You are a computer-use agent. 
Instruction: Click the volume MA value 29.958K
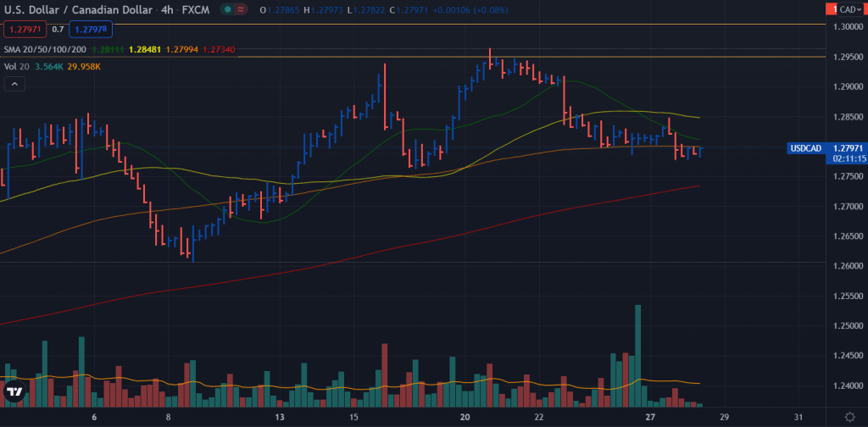[x=84, y=66]
